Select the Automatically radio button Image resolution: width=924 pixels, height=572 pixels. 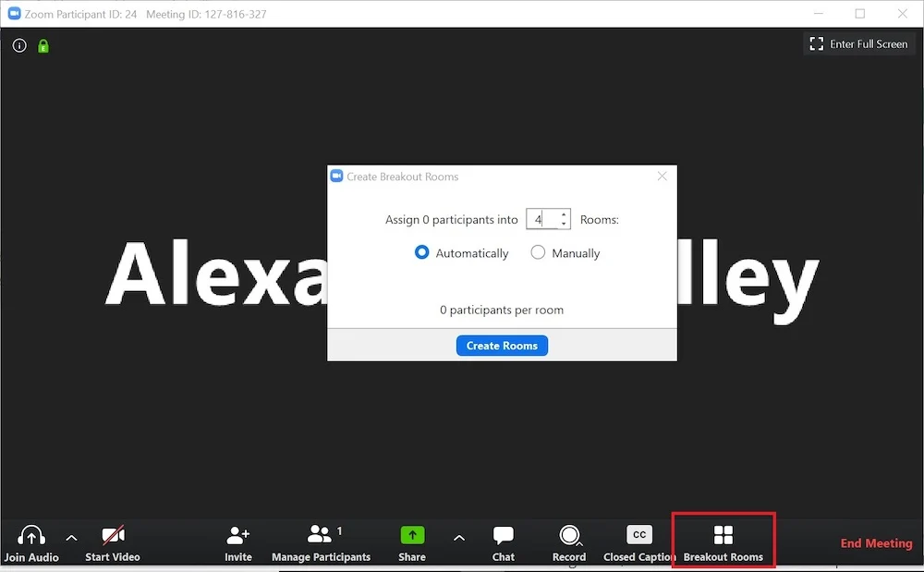click(x=421, y=252)
